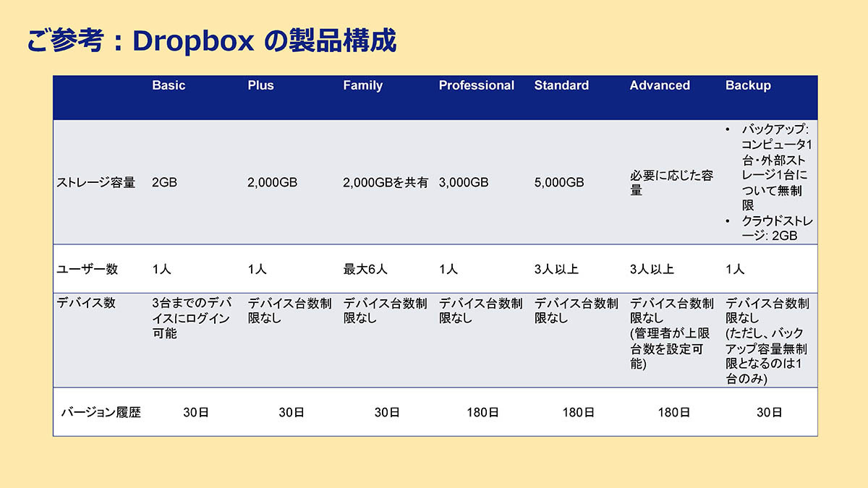Image resolution: width=868 pixels, height=488 pixels.
Task: Click the Backup bullet 'クラウドストレージ: 2GB'
Action: click(x=770, y=228)
